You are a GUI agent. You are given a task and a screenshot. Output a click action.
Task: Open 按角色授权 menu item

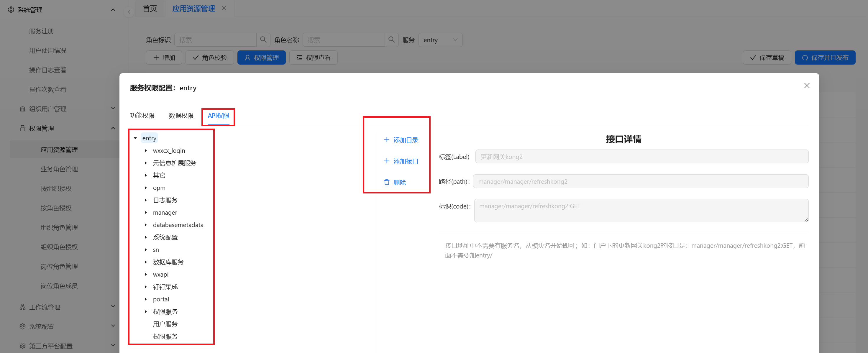(56, 208)
